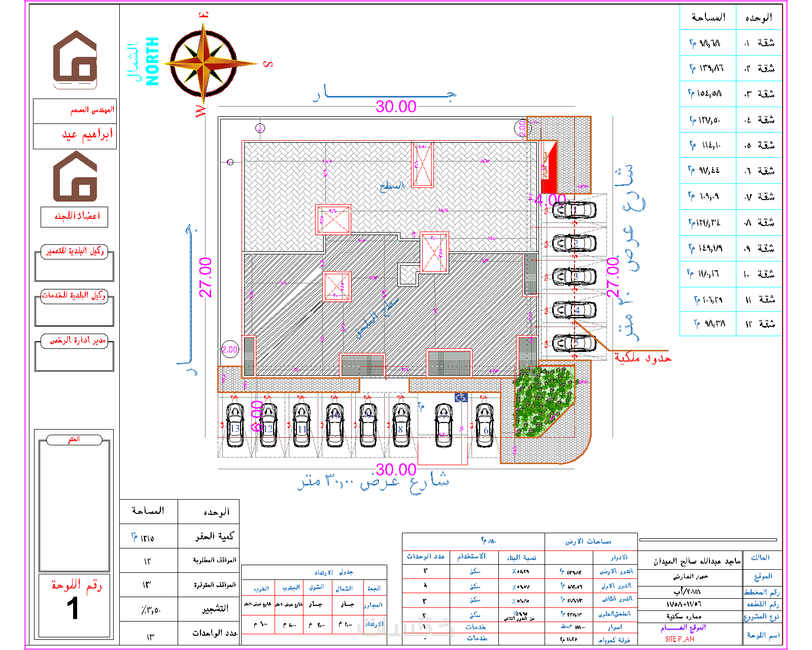Click the left 27.00 dimension label
Screen dimensions: 812x650
pyautogui.click(x=205, y=277)
